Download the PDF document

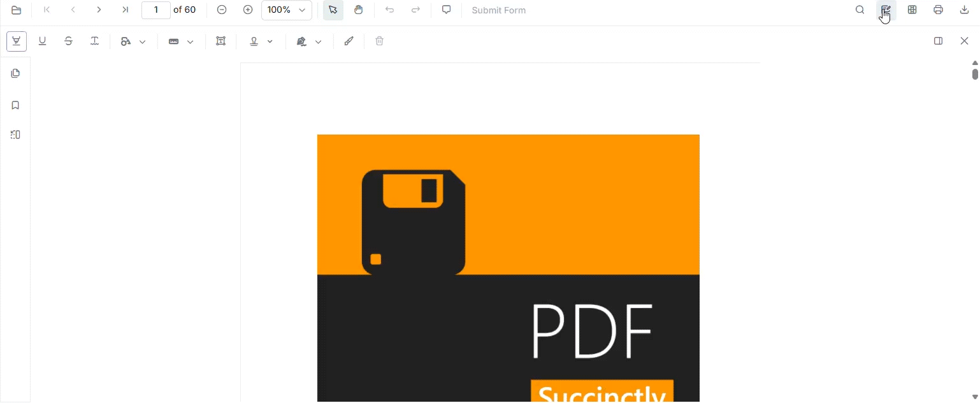[x=964, y=10]
